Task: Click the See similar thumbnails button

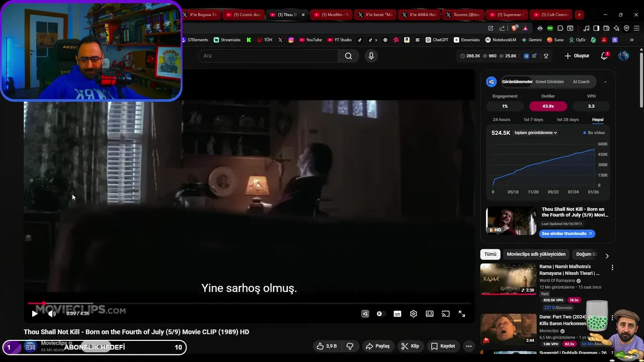Action: [567, 233]
